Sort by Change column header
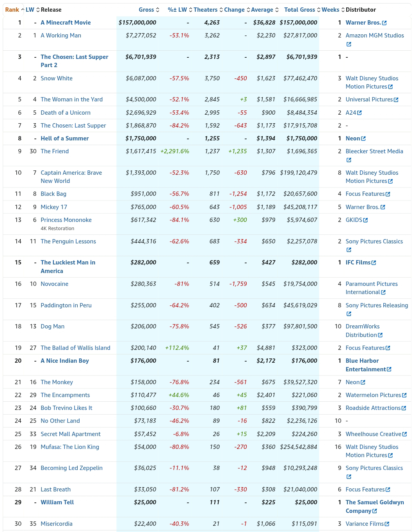This screenshot has height=532, width=413. [x=237, y=10]
